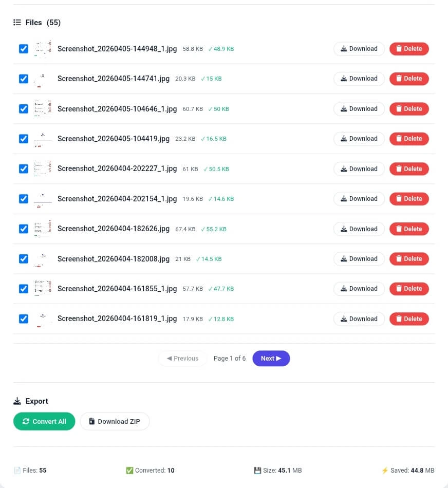This screenshot has width=448, height=488.
Task: Click the green Converted checkmark icon in footer
Action: tap(130, 470)
